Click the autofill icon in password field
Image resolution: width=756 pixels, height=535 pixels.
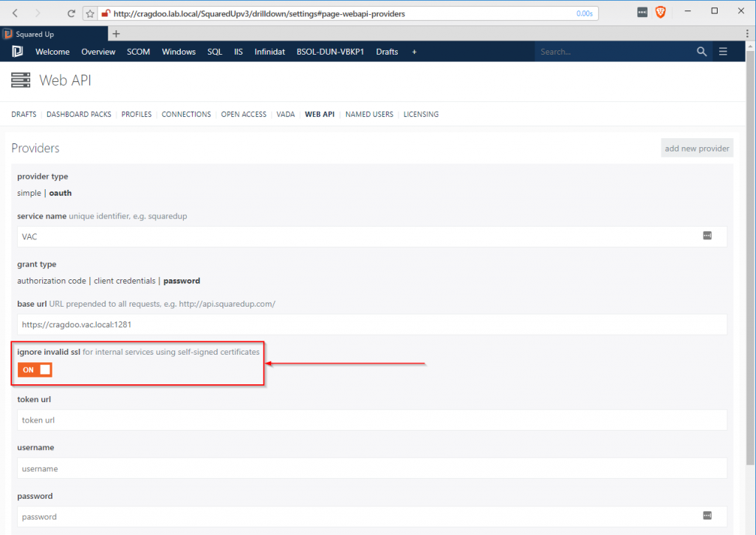click(707, 515)
